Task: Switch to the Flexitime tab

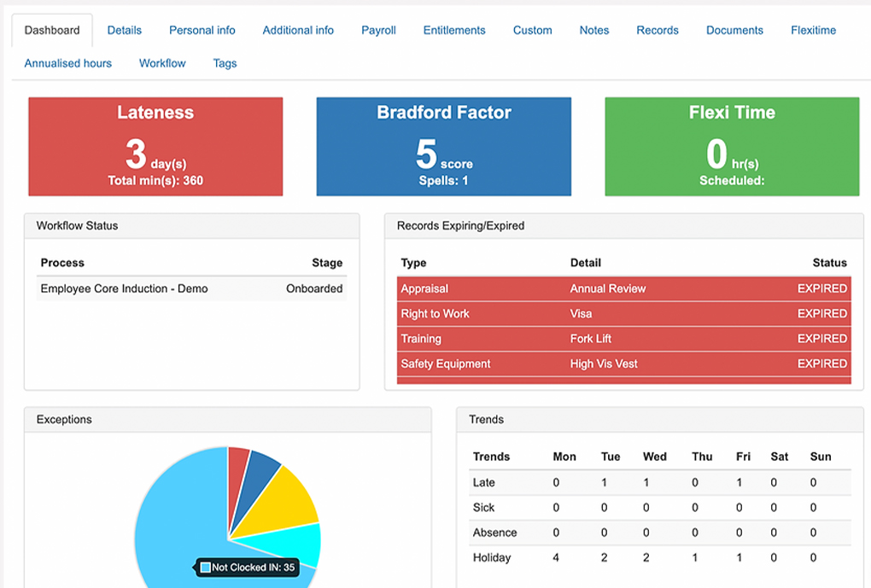Action: 814,31
